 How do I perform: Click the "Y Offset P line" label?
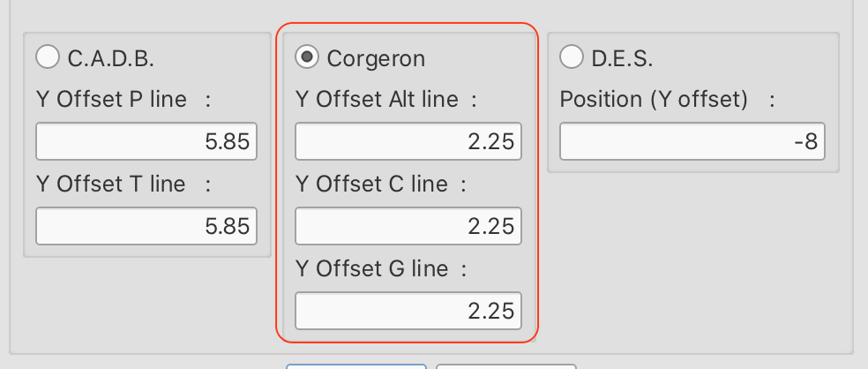coord(111,100)
